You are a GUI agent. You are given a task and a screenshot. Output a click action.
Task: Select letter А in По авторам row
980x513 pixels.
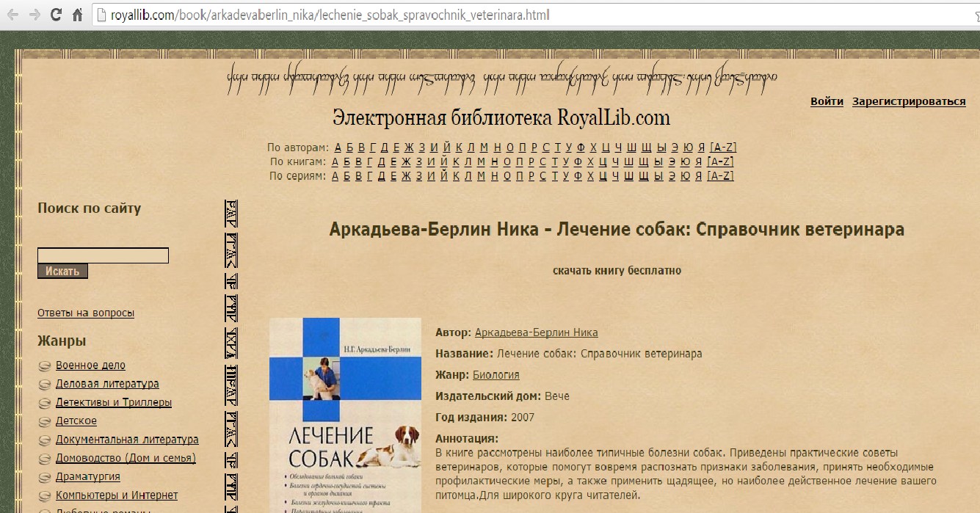[x=338, y=148]
